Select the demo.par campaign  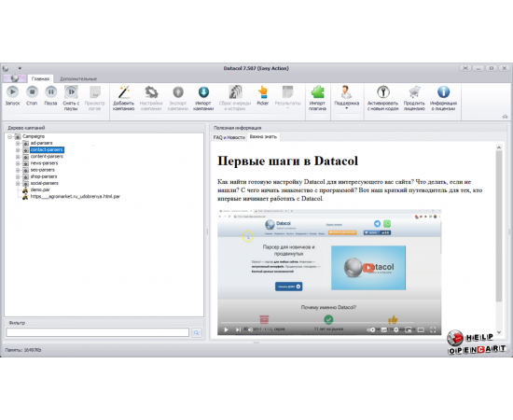point(40,189)
